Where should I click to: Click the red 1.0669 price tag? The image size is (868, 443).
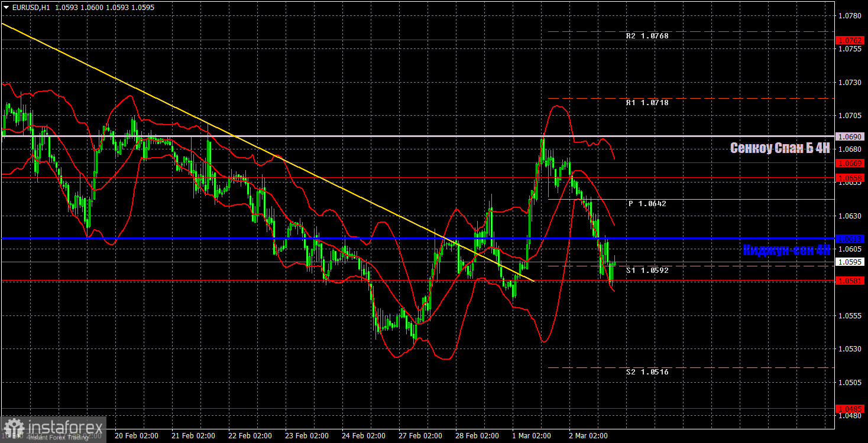point(850,162)
